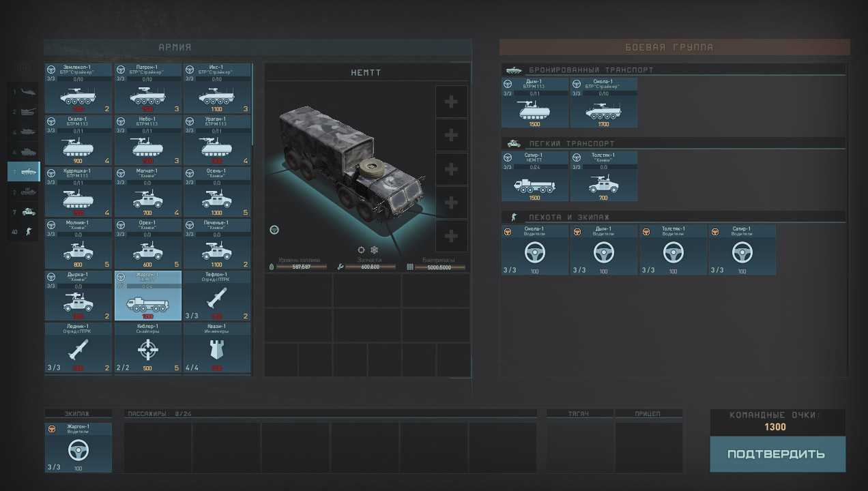Click the bottom plus slot next to HEMTT
Viewport: 868px width, 491px height.
pos(451,236)
